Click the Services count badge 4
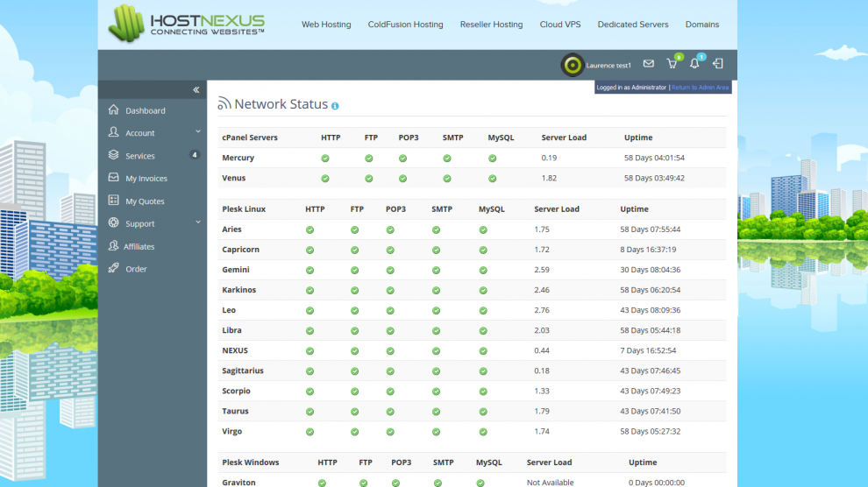Viewport: 868px width, 487px height. point(195,155)
